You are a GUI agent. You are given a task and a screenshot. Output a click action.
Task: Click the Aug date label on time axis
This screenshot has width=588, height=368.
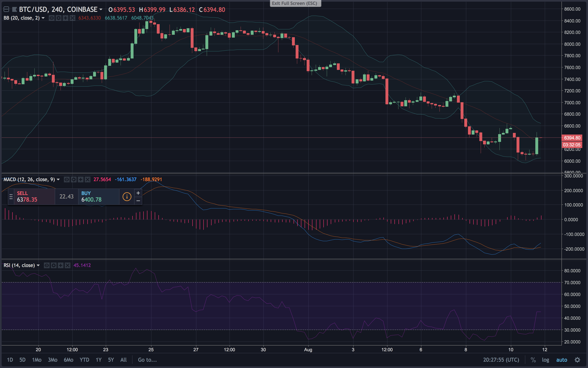(308, 350)
